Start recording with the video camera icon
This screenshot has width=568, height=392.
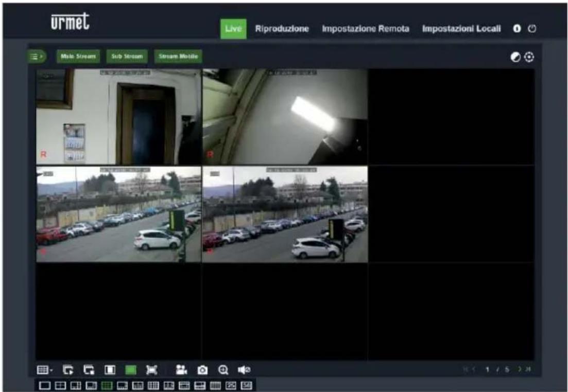click(x=180, y=369)
